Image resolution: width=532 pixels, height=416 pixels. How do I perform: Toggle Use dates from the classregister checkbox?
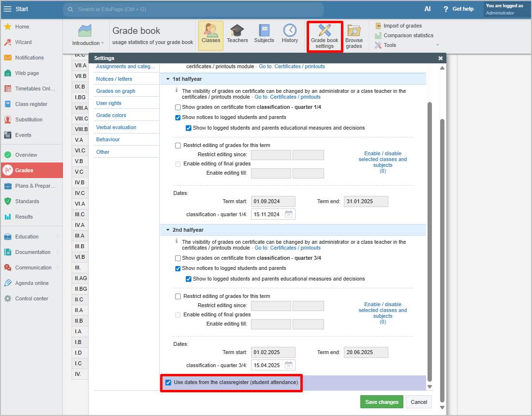tap(168, 383)
